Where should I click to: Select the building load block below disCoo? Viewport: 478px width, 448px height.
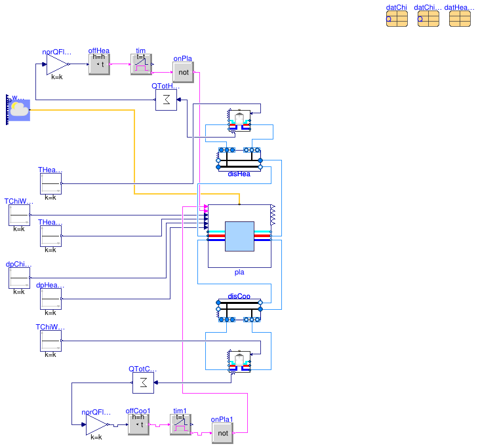click(239, 362)
